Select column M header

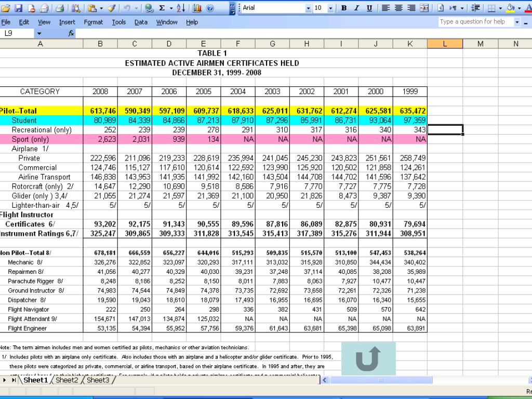pos(481,44)
